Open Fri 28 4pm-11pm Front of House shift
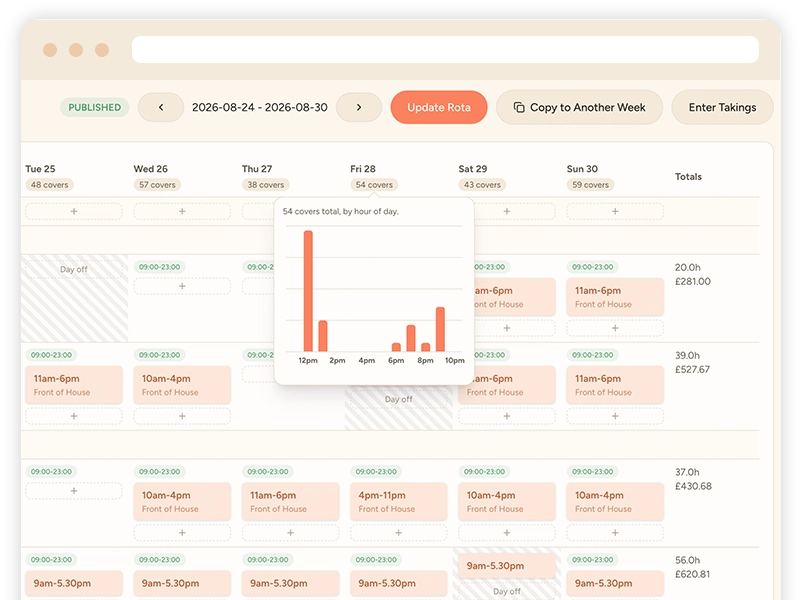Screen dimensions: 800x600 pyautogui.click(x=398, y=502)
